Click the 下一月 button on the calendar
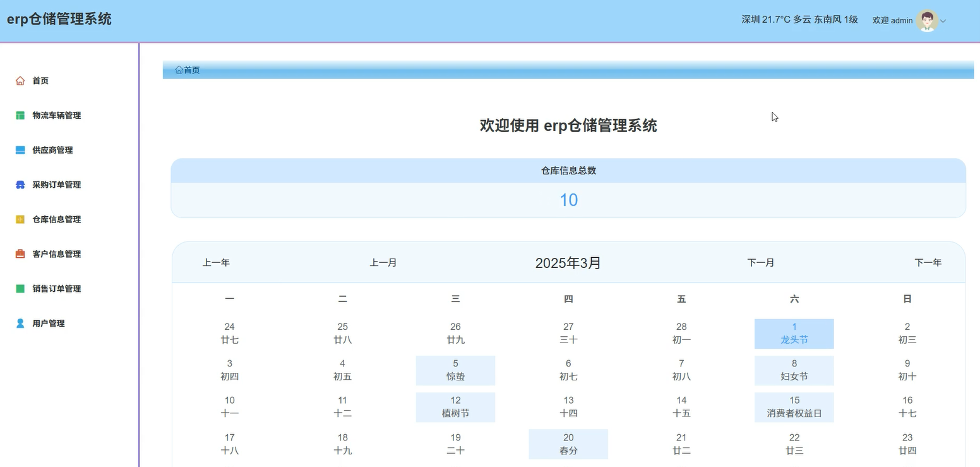The width and height of the screenshot is (980, 467). (761, 262)
